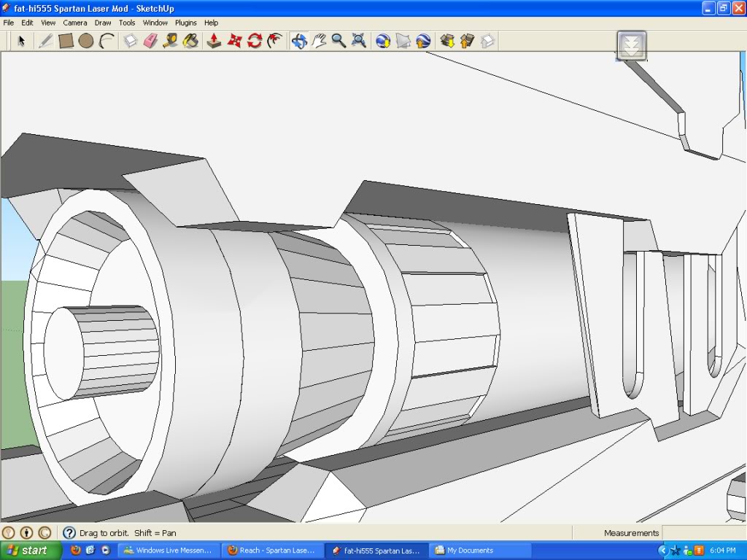Open the Camera menu
The image size is (747, 560).
[x=74, y=23]
